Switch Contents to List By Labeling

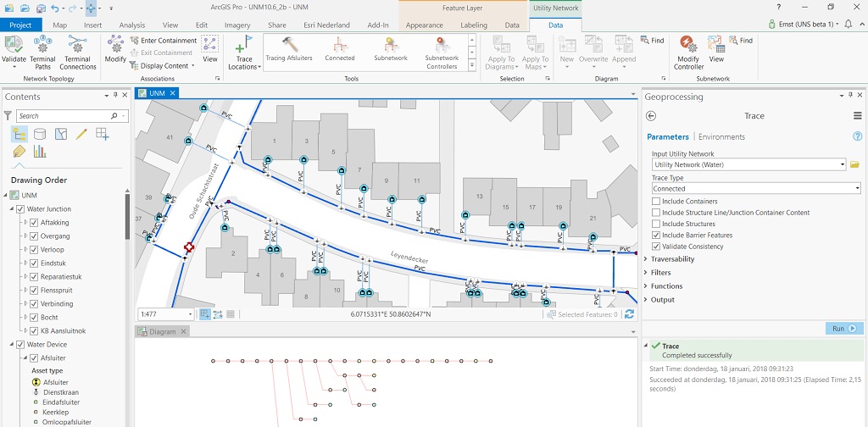[x=19, y=151]
